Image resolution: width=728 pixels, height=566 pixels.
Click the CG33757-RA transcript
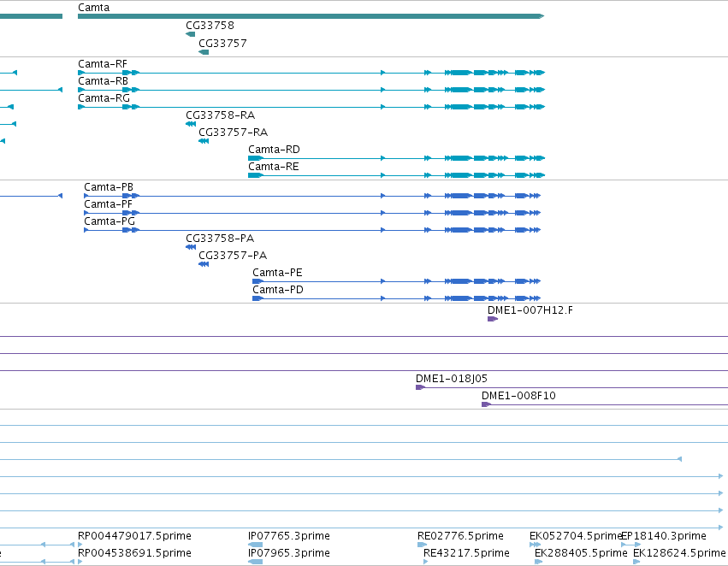coord(204,141)
